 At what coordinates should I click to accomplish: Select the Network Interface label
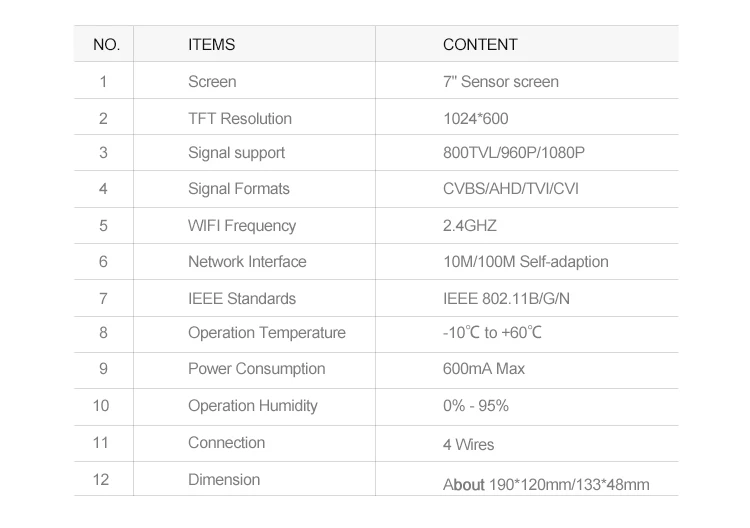click(247, 262)
